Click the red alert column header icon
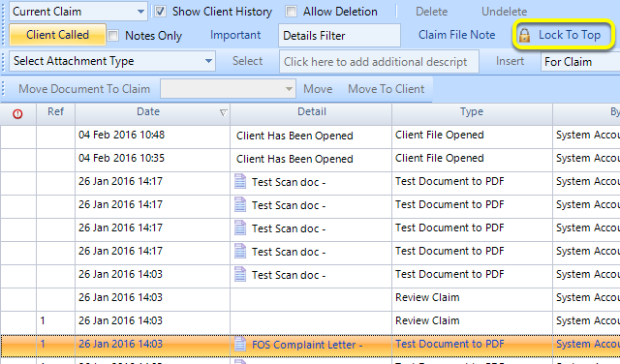Image resolution: width=620 pixels, height=364 pixels. point(17,114)
